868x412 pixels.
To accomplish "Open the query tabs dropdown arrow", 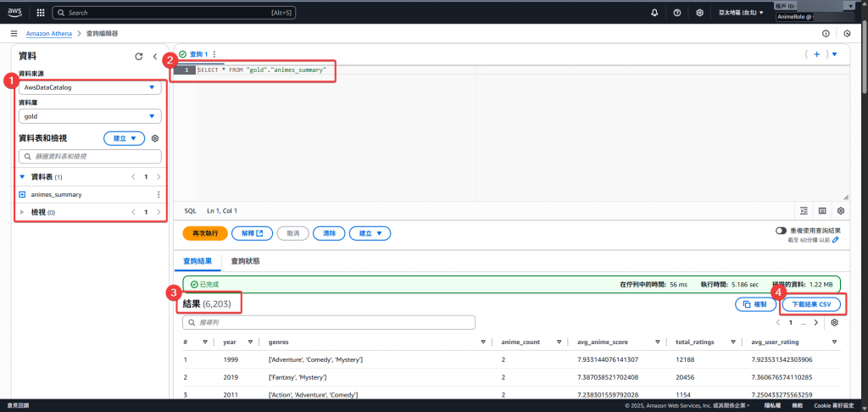I will click(834, 54).
